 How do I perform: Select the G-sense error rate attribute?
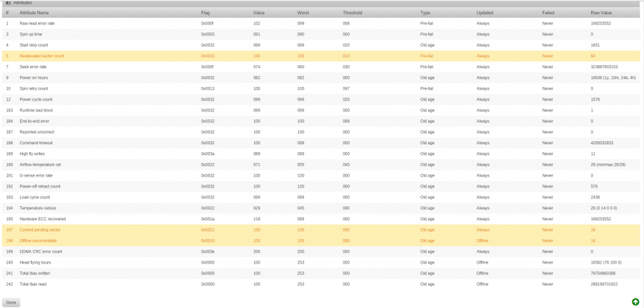tap(36, 175)
